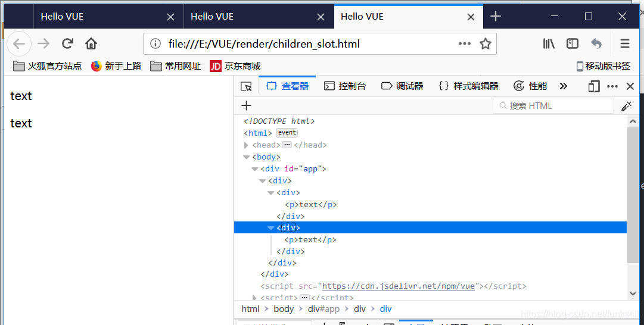644x325 pixels.
Task: Open the 火狐官方站点 bookmark folder
Action: (48, 66)
